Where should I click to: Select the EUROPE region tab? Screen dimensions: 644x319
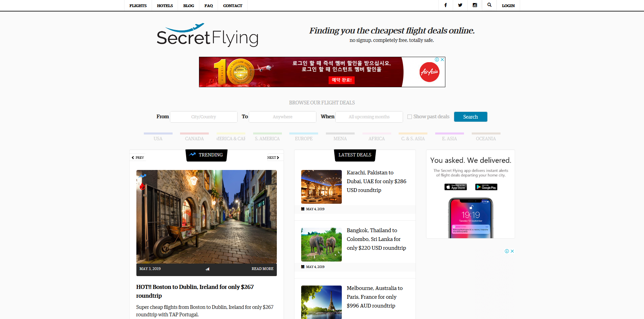[304, 137]
